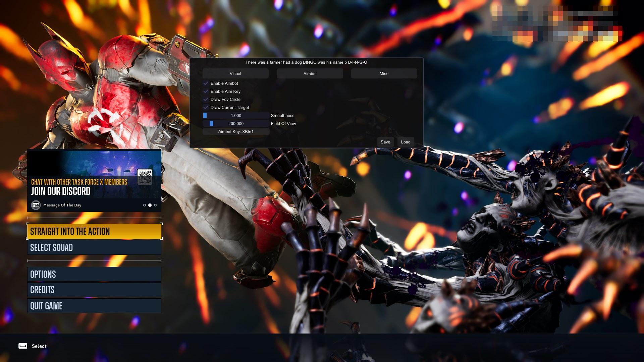Choose Quit Game
Image resolution: width=644 pixels, height=362 pixels.
(94, 306)
